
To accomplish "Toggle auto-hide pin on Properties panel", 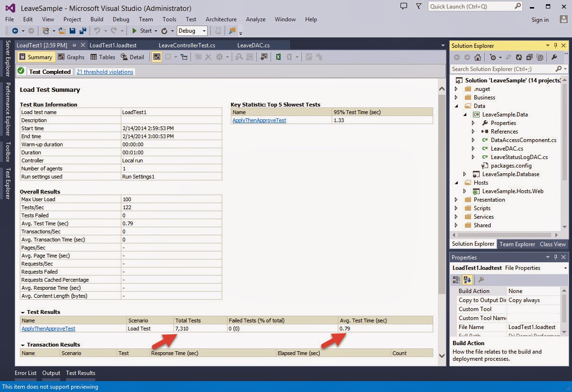I will tap(556, 257).
